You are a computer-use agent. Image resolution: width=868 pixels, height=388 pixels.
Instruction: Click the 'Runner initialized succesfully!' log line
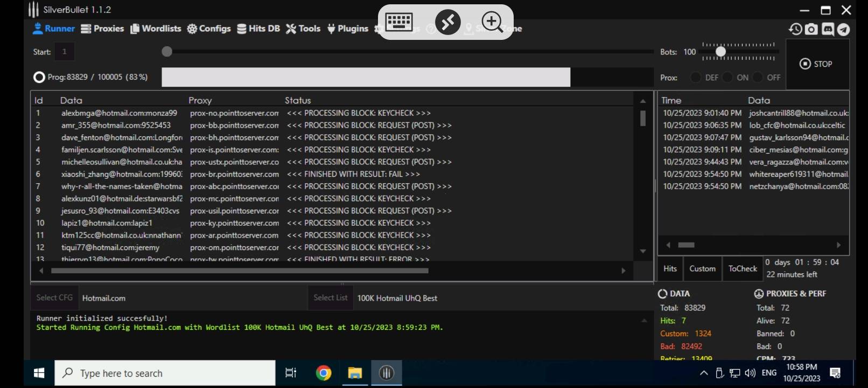coord(102,318)
